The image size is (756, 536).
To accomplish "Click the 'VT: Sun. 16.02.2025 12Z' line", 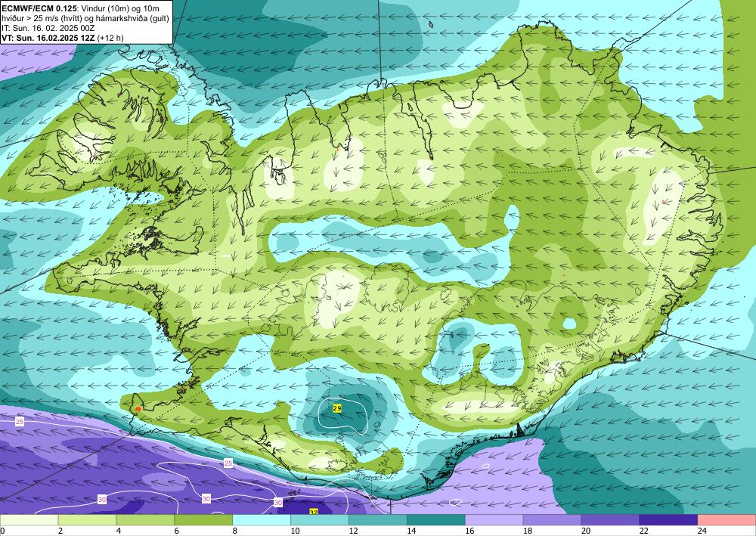I will click(48, 38).
